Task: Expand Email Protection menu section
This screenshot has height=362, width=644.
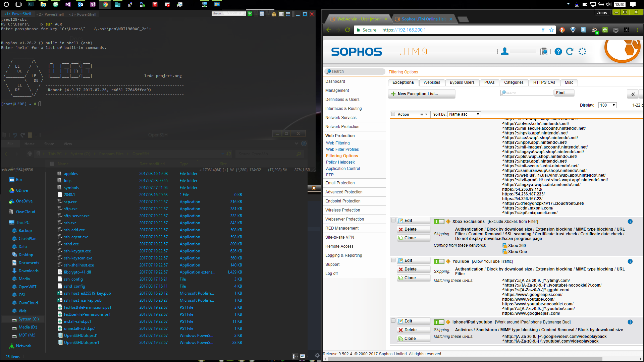Action: click(340, 183)
